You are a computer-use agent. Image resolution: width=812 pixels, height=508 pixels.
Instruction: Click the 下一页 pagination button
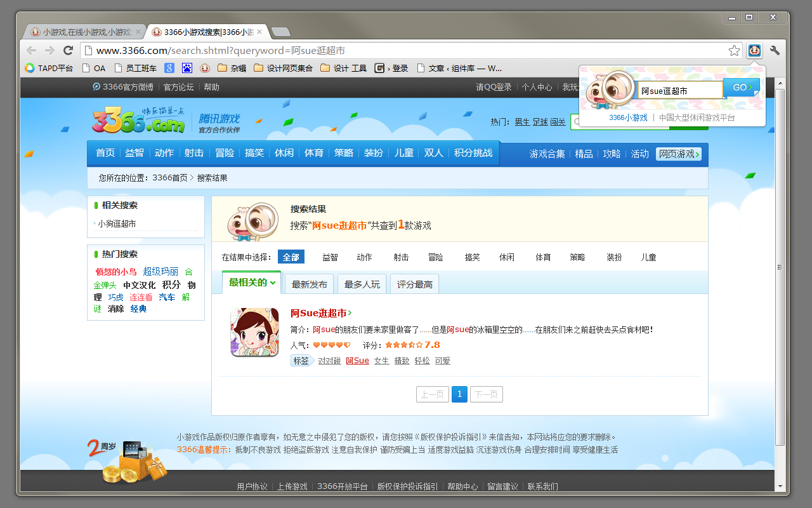[x=487, y=394]
